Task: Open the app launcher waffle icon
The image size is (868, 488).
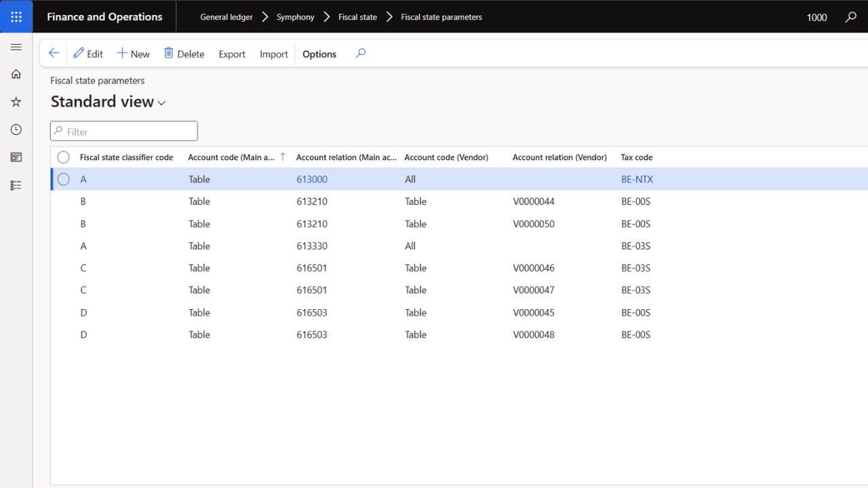Action: (x=16, y=17)
